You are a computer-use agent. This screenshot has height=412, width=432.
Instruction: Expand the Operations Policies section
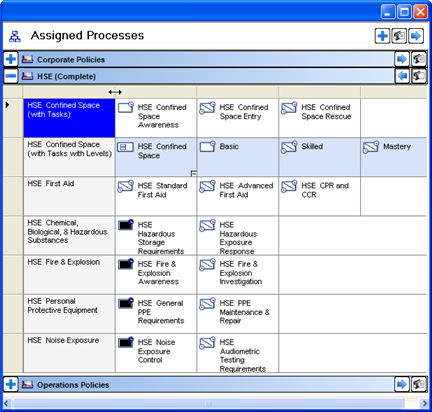(11, 384)
